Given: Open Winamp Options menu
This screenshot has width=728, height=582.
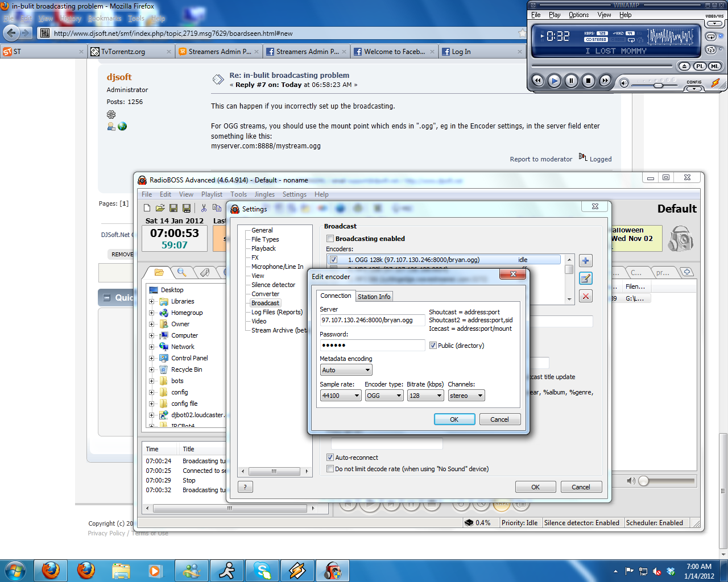Looking at the screenshot, I should [x=578, y=15].
